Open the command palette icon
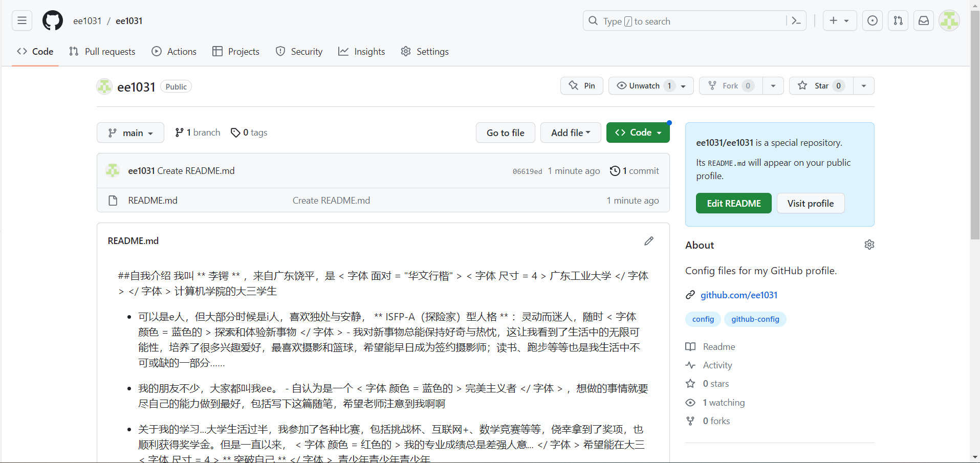This screenshot has height=463, width=980. coord(796,21)
